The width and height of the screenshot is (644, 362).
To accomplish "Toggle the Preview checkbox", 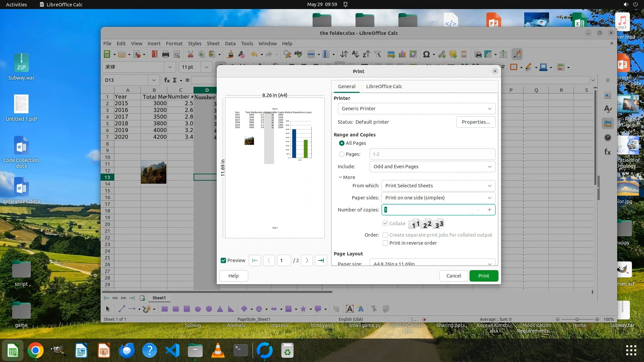I will coord(223,260).
